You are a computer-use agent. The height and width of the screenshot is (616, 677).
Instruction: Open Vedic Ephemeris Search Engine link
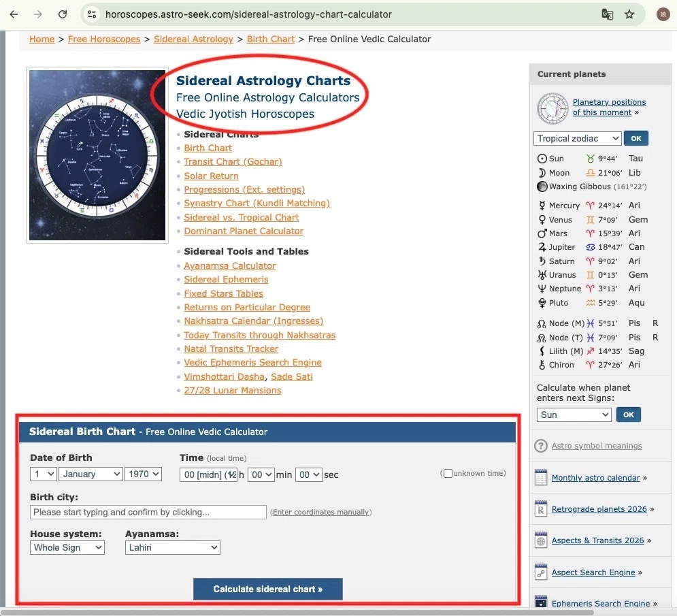click(x=252, y=362)
